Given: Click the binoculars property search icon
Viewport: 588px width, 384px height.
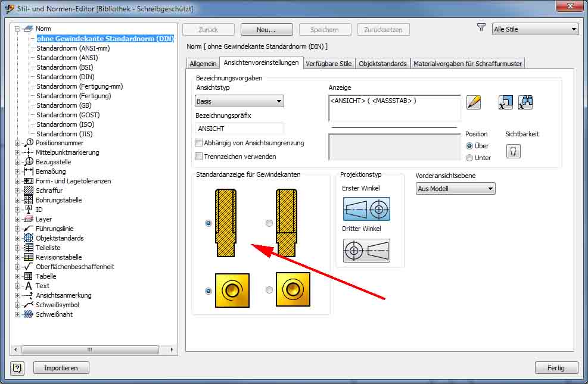Looking at the screenshot, I should click(x=525, y=102).
